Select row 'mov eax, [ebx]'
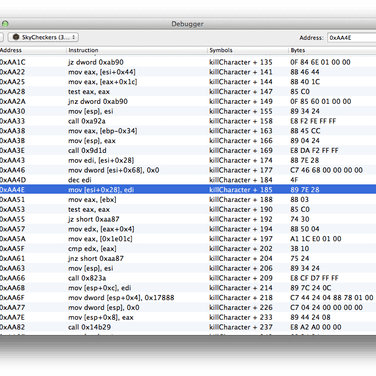This screenshot has width=376, height=376. tap(188, 200)
